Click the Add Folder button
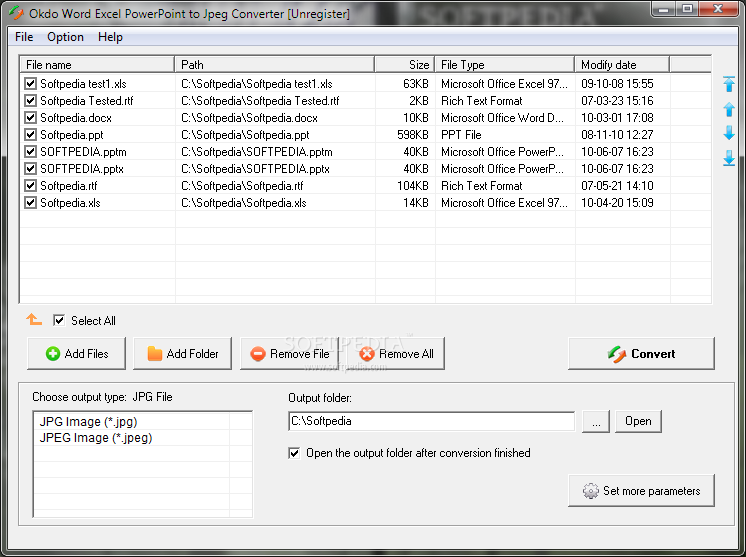Image resolution: width=746 pixels, height=557 pixels. click(183, 353)
